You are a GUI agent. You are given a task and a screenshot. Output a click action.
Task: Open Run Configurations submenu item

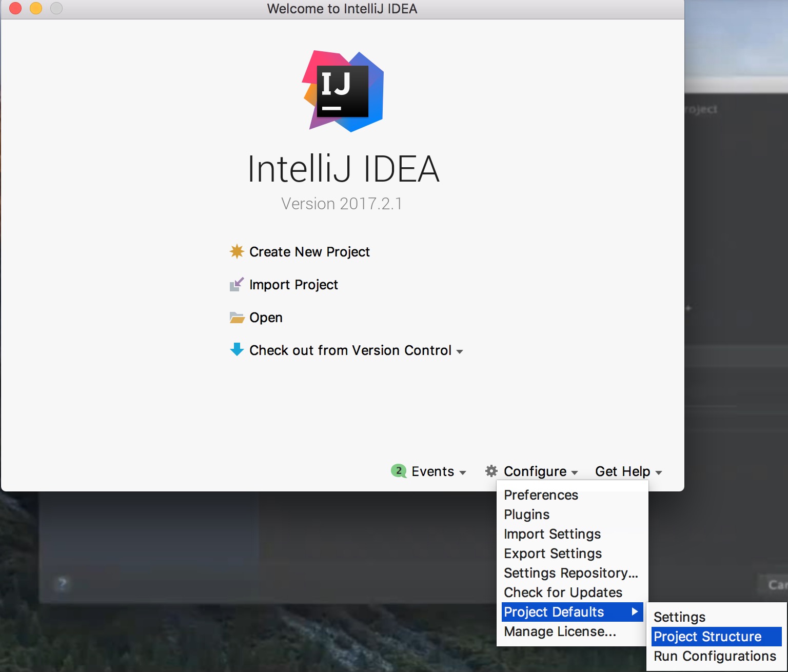click(716, 656)
